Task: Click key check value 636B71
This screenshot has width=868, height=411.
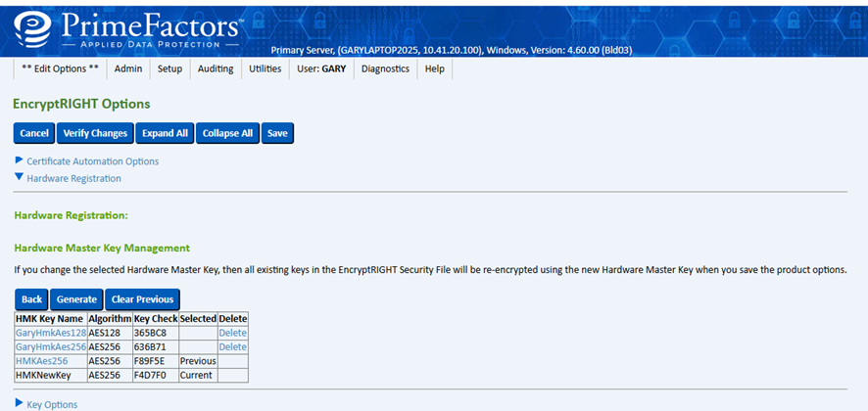Action: coord(156,346)
